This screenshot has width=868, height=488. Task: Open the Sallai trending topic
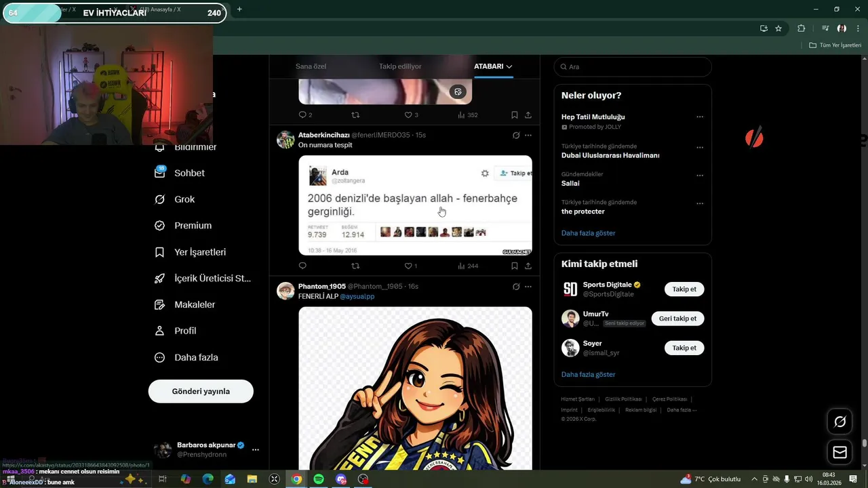570,184
